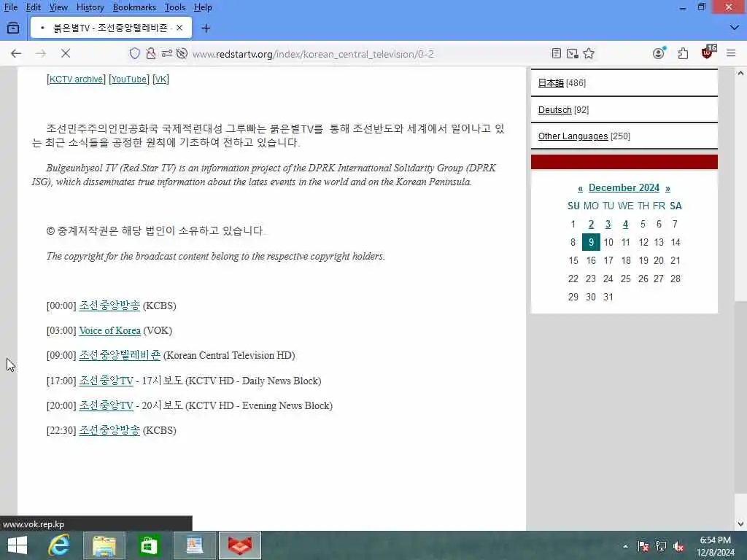747x560 pixels.
Task: Open the 09:00 조선중앙텔레비죤 link
Action: pyautogui.click(x=120, y=355)
